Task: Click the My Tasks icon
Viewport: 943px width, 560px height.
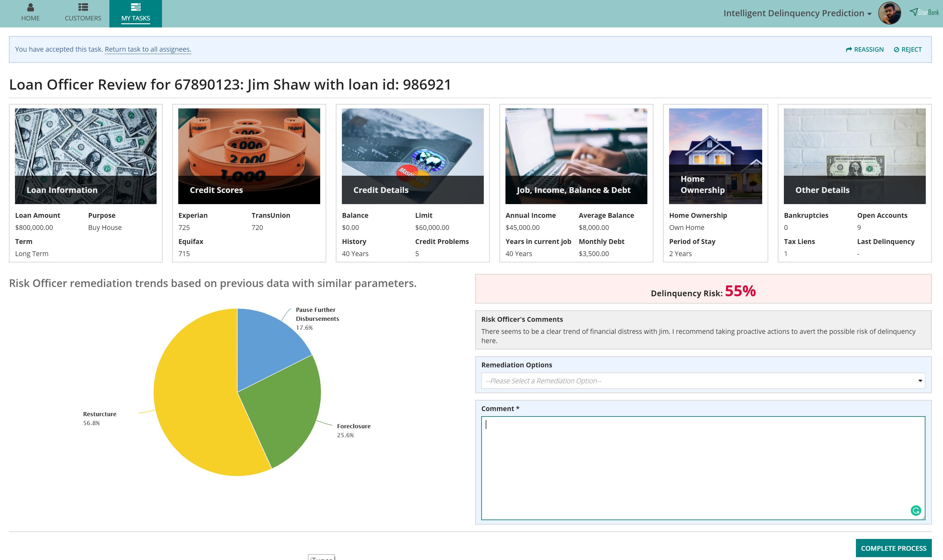Action: pos(136,7)
